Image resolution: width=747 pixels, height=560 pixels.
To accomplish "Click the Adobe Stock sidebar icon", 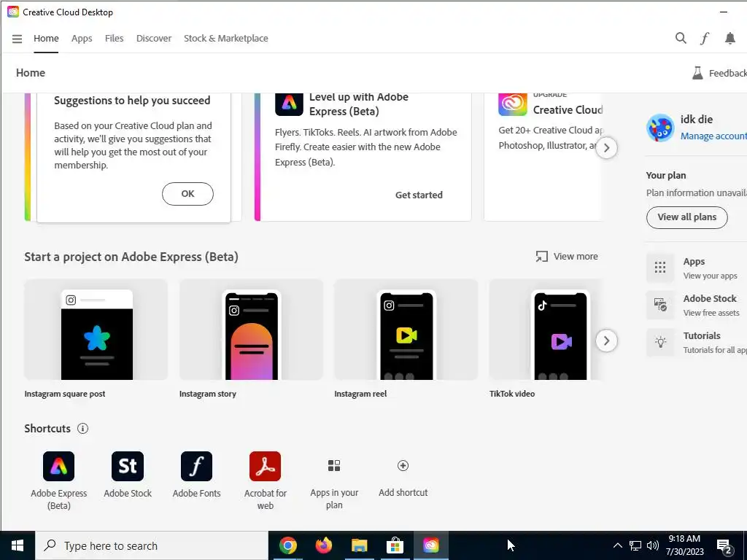I will pyautogui.click(x=660, y=305).
